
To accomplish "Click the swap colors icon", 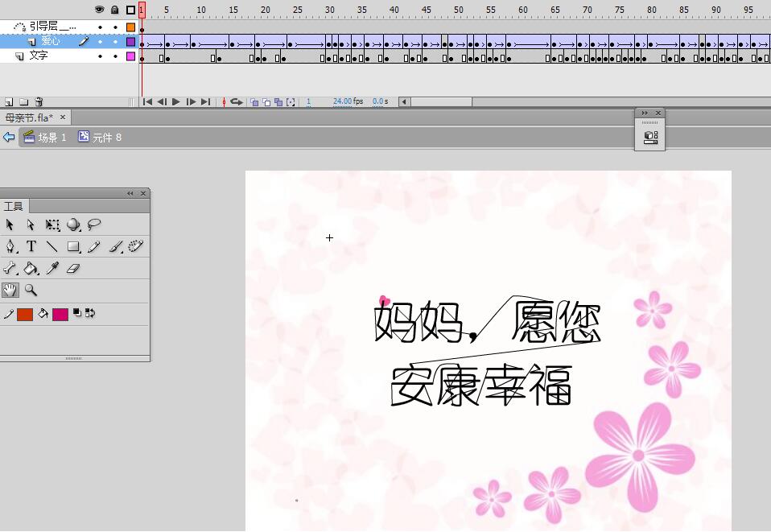I will click(90, 313).
